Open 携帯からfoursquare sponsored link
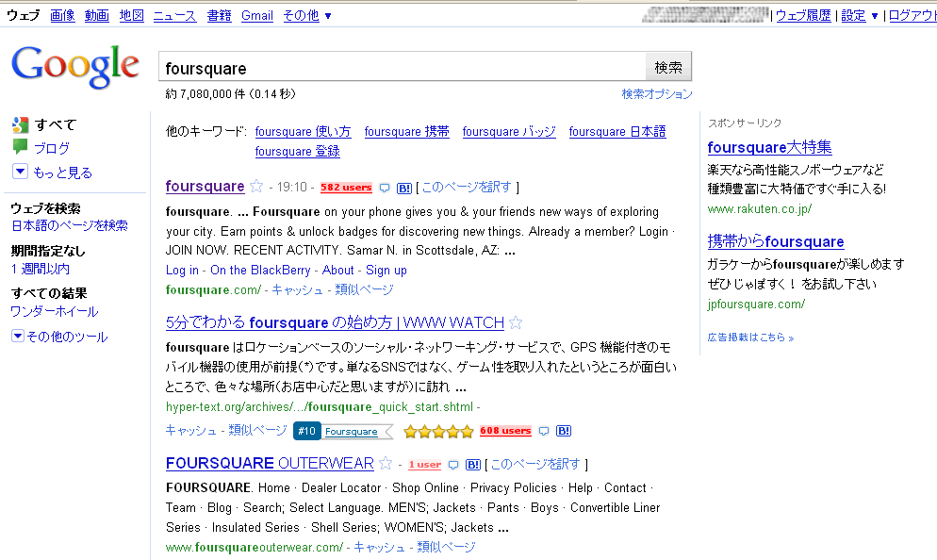Screen dimensions: 937x560 (x=776, y=241)
